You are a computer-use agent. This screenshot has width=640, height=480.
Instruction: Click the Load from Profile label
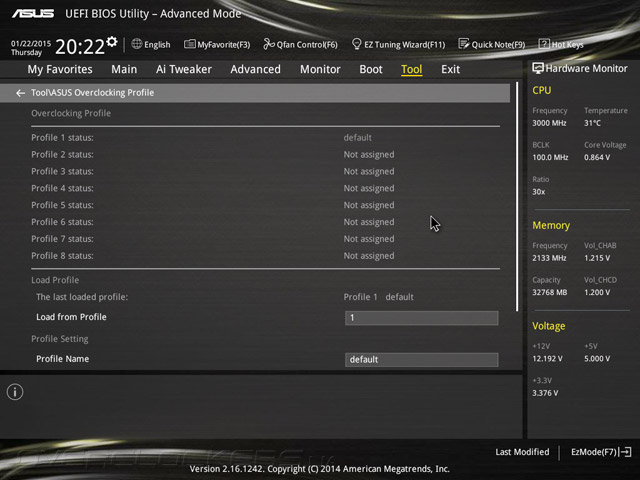click(71, 317)
